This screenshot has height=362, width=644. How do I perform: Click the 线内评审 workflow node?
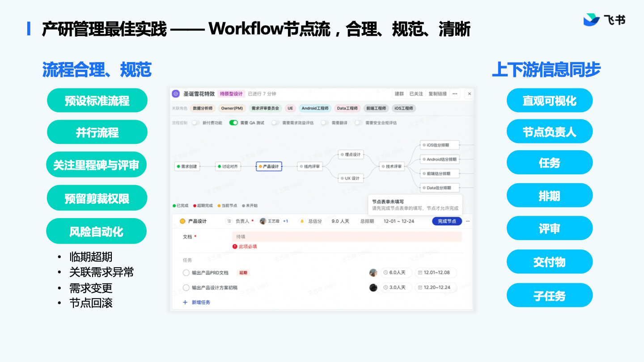pyautogui.click(x=310, y=166)
